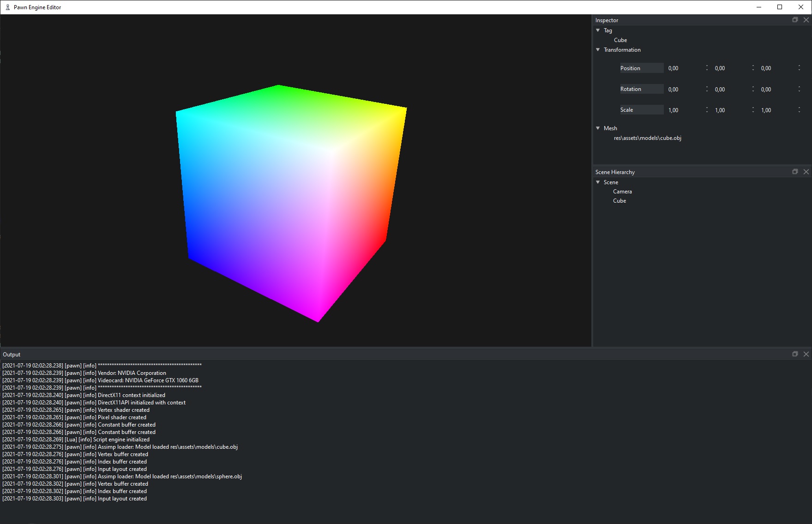Step the Position X spinner arrows

707,68
